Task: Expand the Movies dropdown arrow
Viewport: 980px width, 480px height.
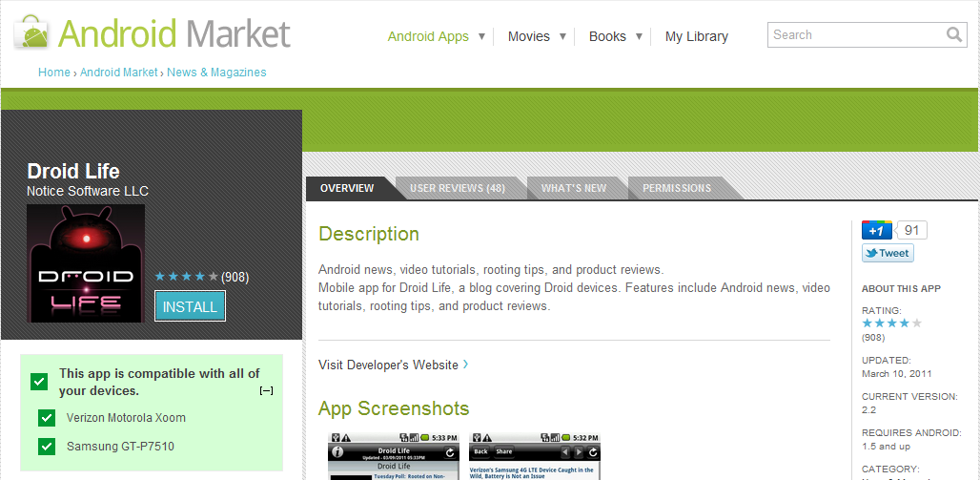Action: 562,36
